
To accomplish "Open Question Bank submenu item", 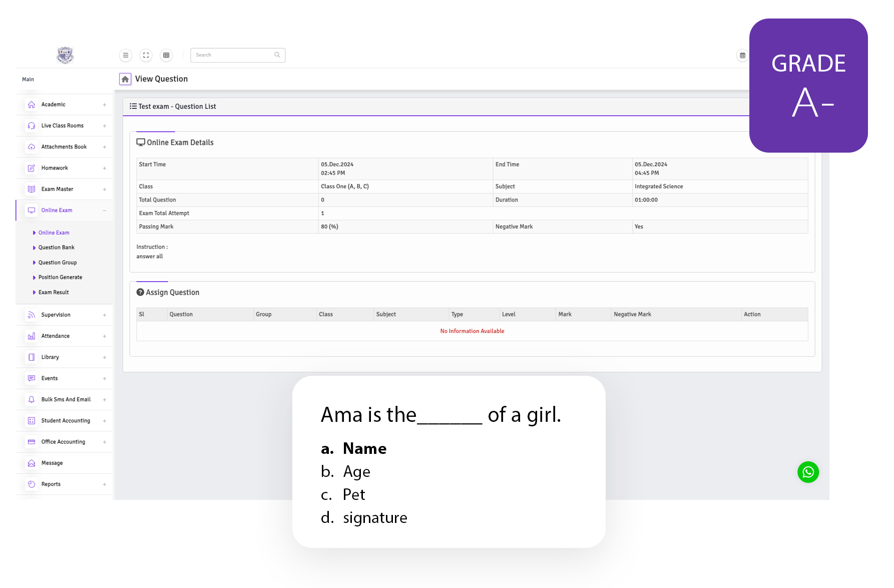I will [56, 248].
